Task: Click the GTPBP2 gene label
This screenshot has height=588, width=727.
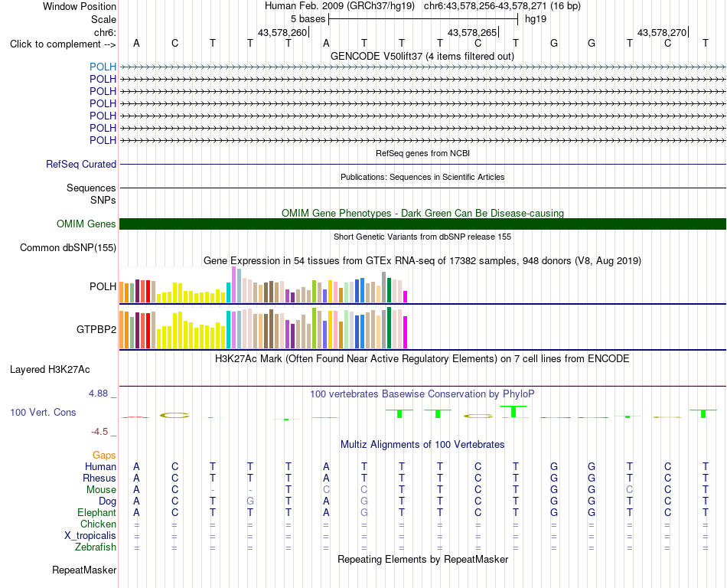Action: 96,329
